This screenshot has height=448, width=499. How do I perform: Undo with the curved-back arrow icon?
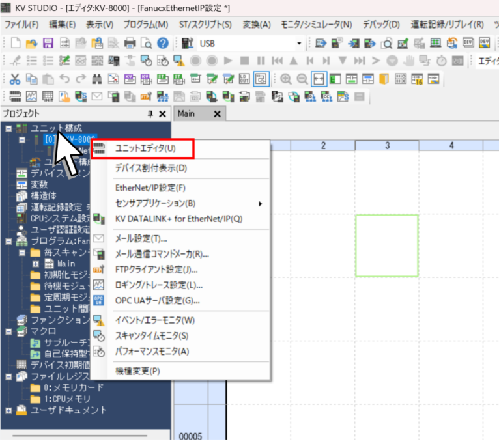click(x=64, y=79)
